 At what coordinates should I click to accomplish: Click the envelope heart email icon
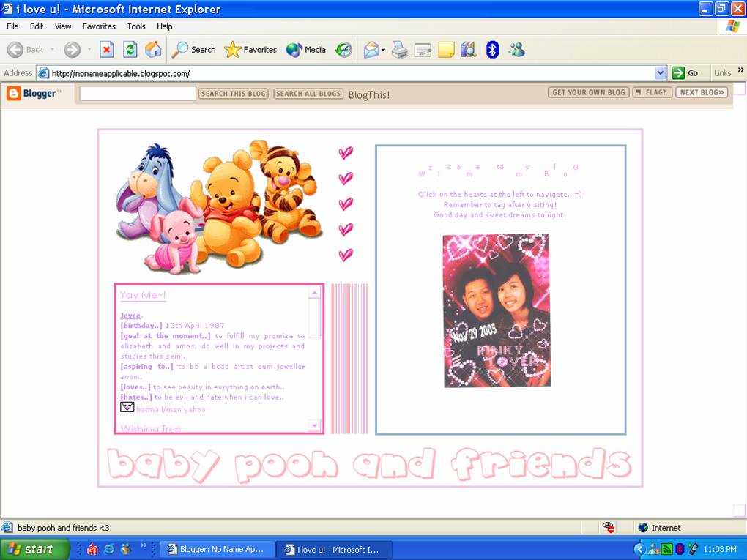point(127,407)
